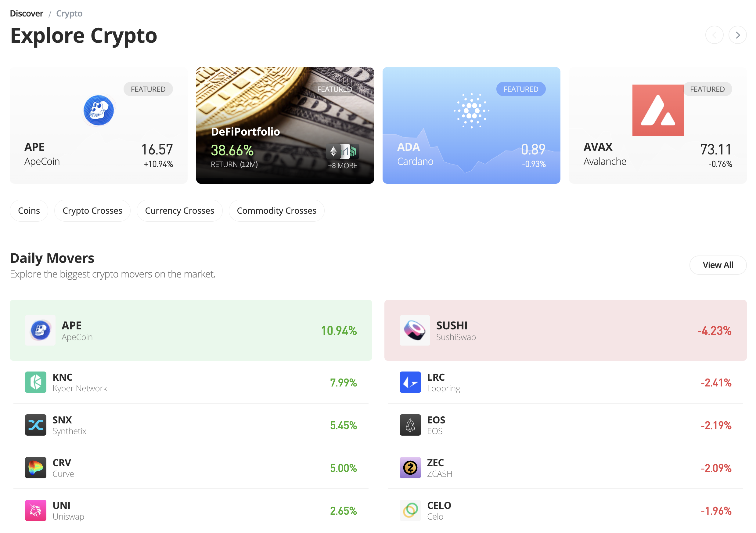Click the Cardano name in ADA card
Screen dimensions: 756x533
415,161
